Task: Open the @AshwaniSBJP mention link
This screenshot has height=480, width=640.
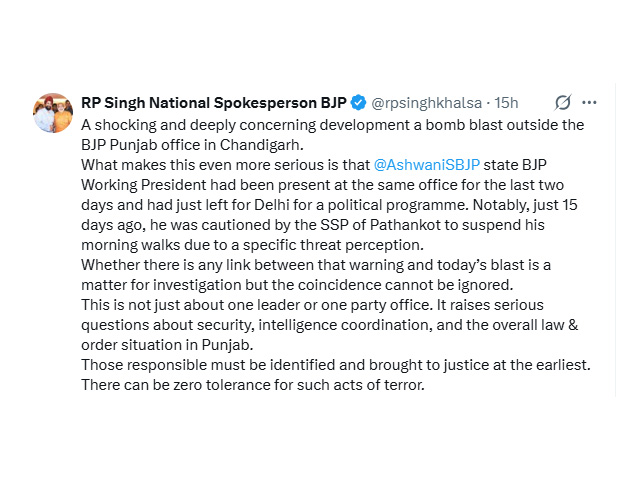Action: point(423,164)
